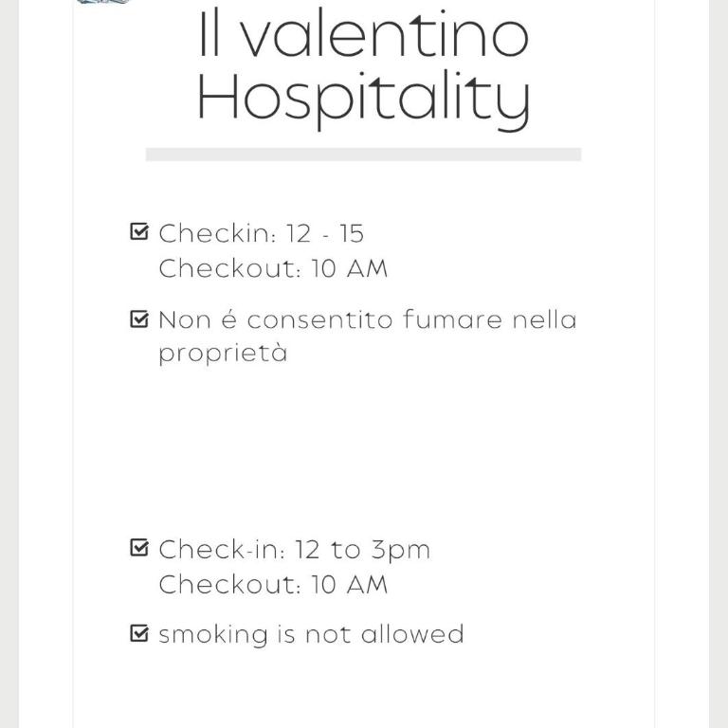Viewport: 728px width, 728px height.
Task: Select the 'Il valentino' title line
Action: tap(364, 34)
